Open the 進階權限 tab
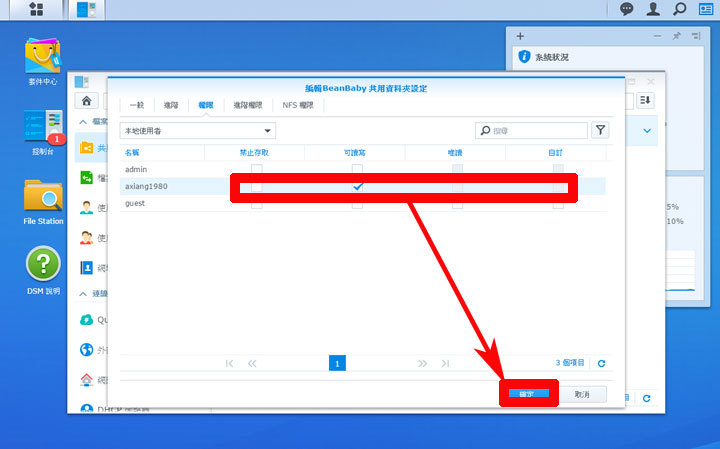Image resolution: width=720 pixels, height=449 pixels. coord(248,105)
